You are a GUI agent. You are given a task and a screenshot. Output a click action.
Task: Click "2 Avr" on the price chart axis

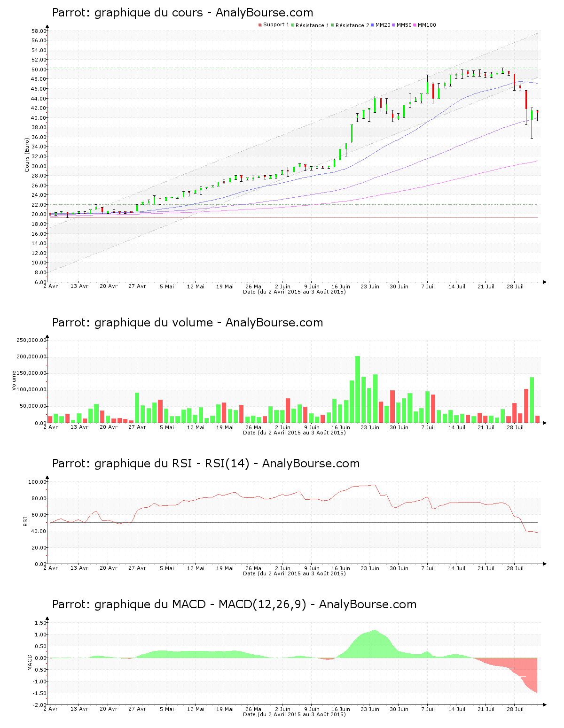pyautogui.click(x=50, y=287)
